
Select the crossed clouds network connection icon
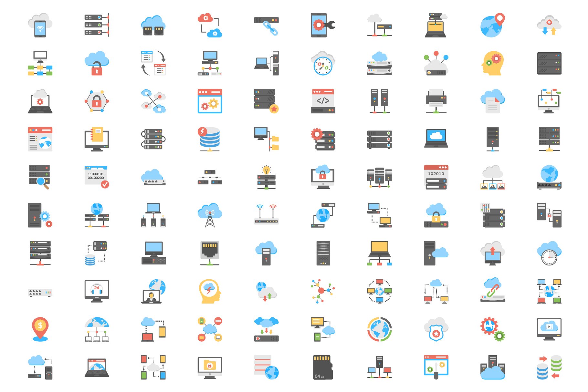(153, 101)
